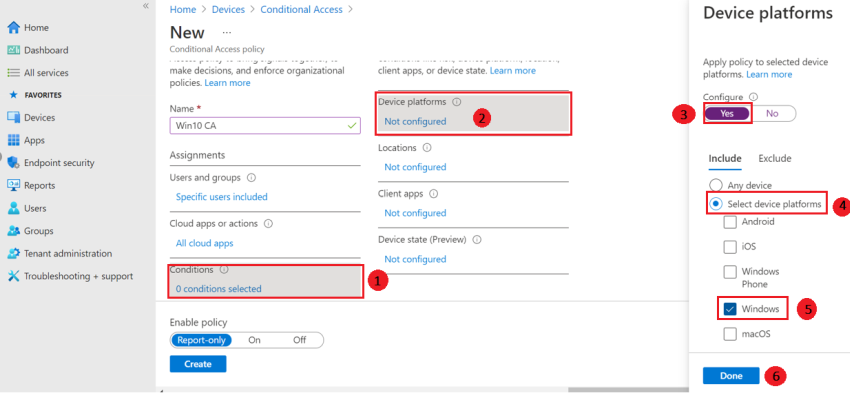Click info icon next to Conditions
This screenshot has width=850, height=393.
[224, 269]
